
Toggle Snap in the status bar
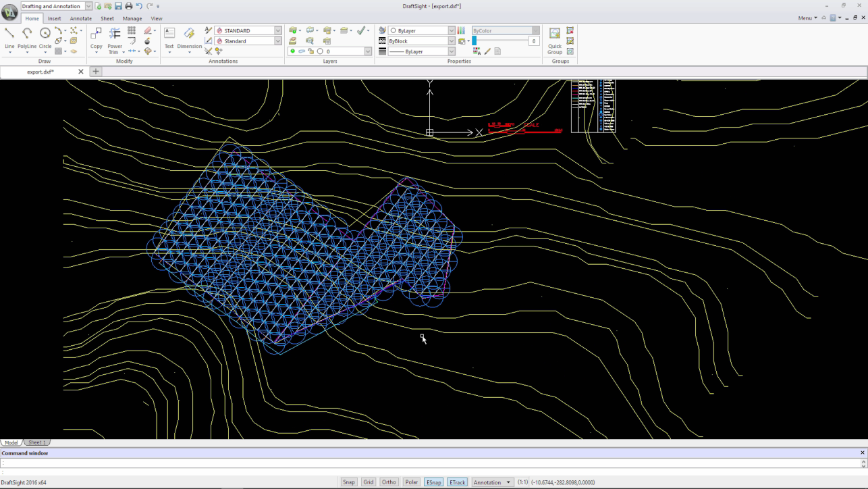coord(348,482)
